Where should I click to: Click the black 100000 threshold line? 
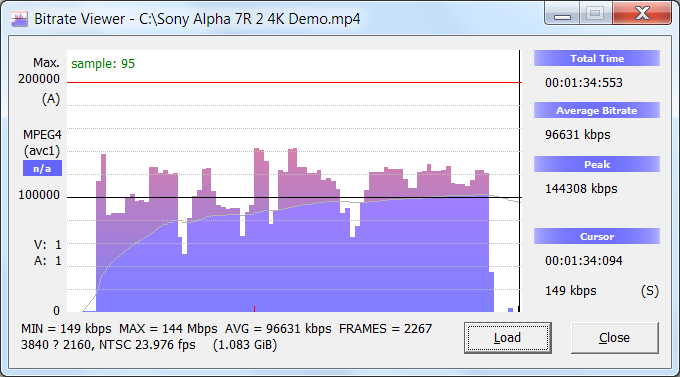(294, 197)
